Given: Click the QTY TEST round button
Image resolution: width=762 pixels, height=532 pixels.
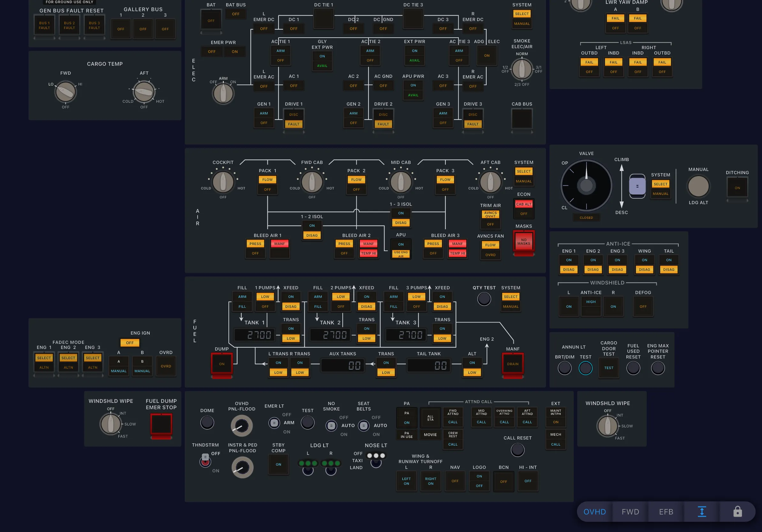Looking at the screenshot, I should pyautogui.click(x=484, y=299).
